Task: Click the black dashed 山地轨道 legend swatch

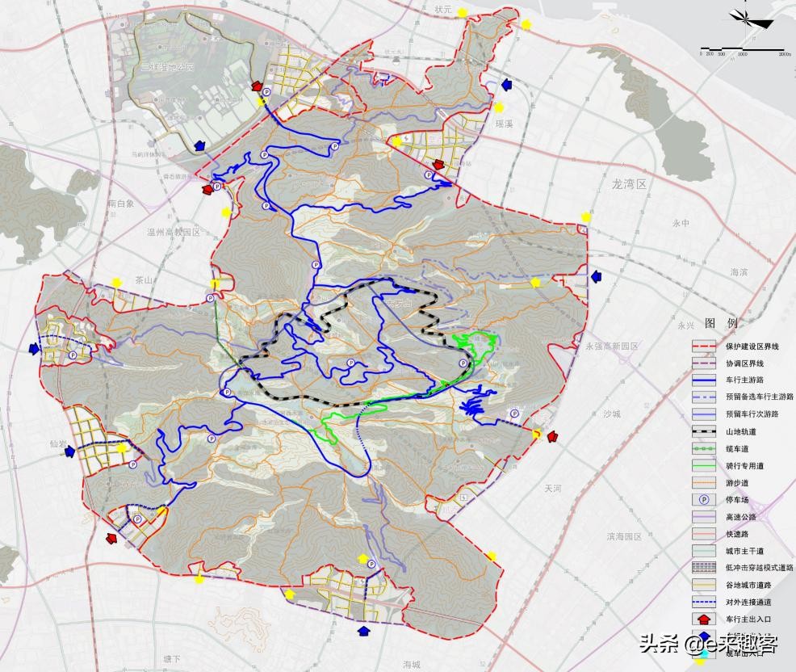Action: [x=702, y=431]
